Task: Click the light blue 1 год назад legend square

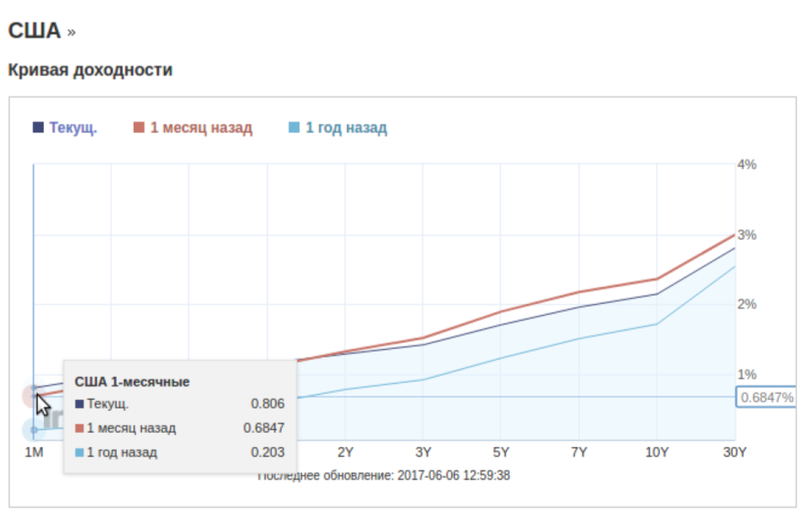Action: coord(294,128)
